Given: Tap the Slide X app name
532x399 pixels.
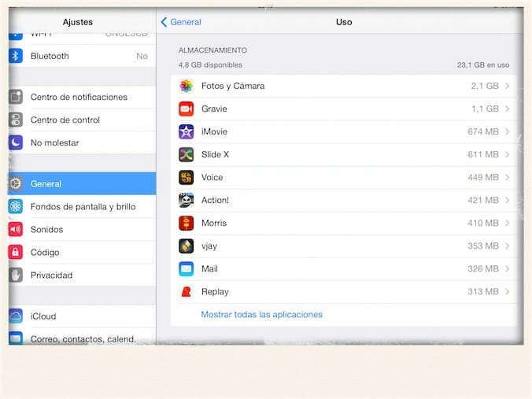Looking at the screenshot, I should point(215,154).
